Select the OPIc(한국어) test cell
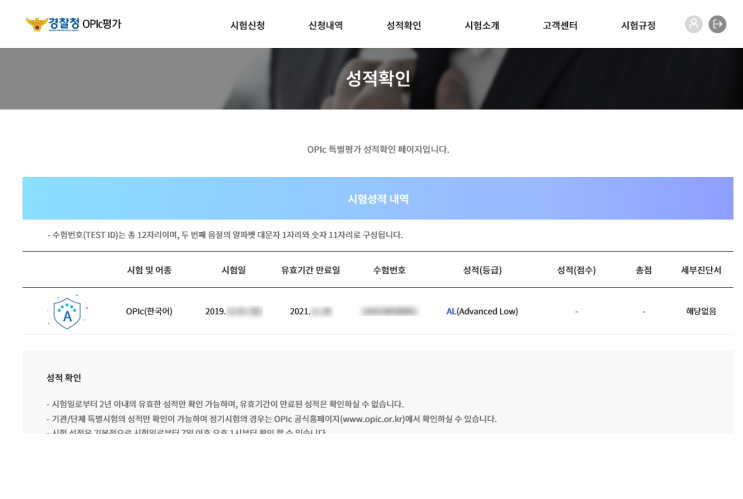Image resolution: width=743 pixels, height=499 pixels. [x=149, y=311]
